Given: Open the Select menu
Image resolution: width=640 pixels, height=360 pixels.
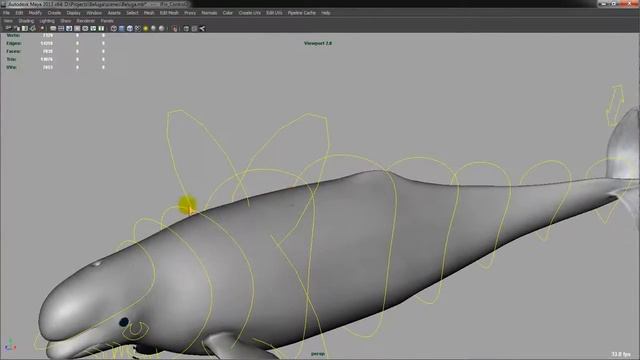Looking at the screenshot, I should click(x=132, y=13).
